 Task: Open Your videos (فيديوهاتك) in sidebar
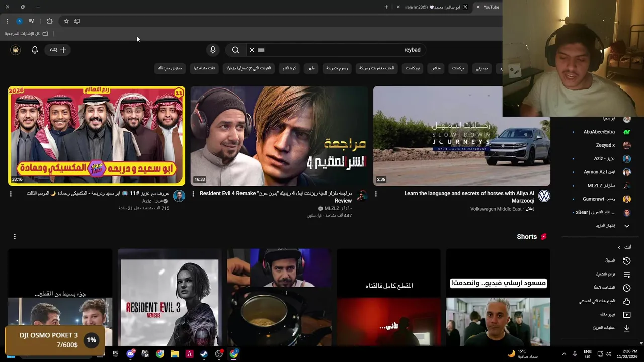tap(615, 315)
